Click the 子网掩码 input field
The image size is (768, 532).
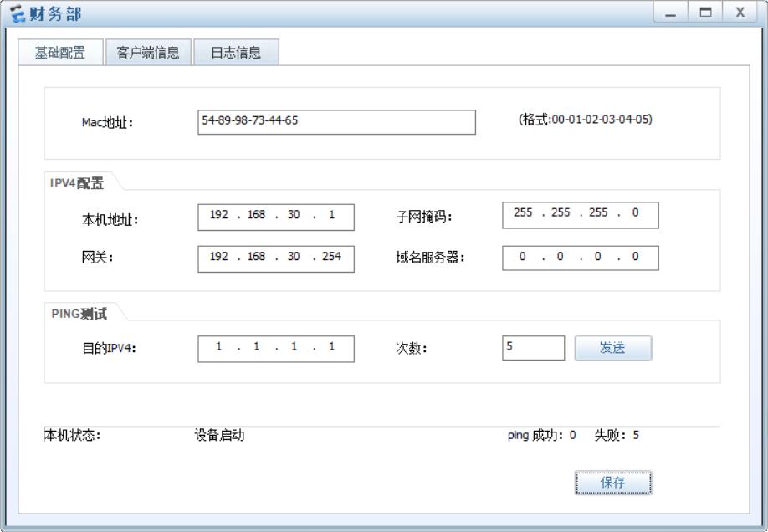tap(581, 215)
